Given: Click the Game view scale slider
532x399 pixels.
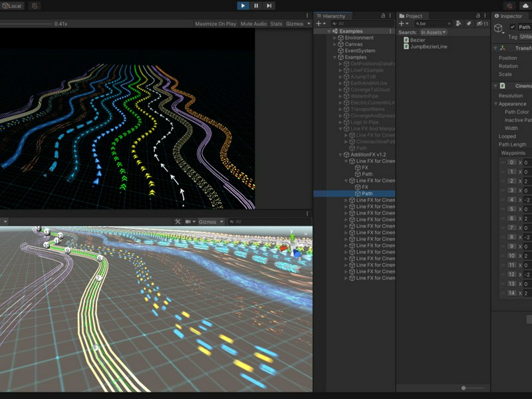Looking at the screenshot, I should point(25,24).
